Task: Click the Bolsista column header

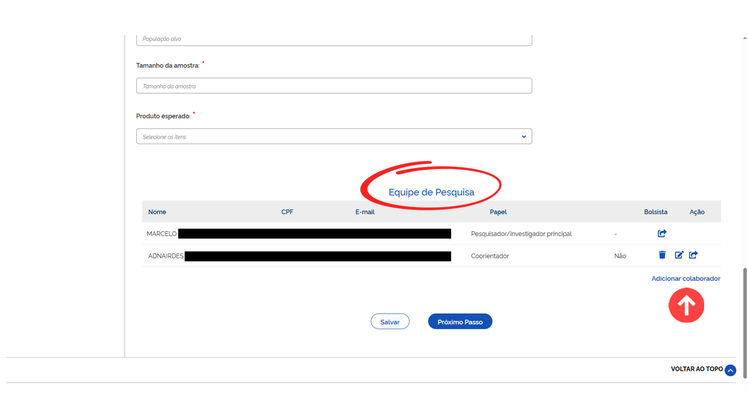Action: point(655,212)
